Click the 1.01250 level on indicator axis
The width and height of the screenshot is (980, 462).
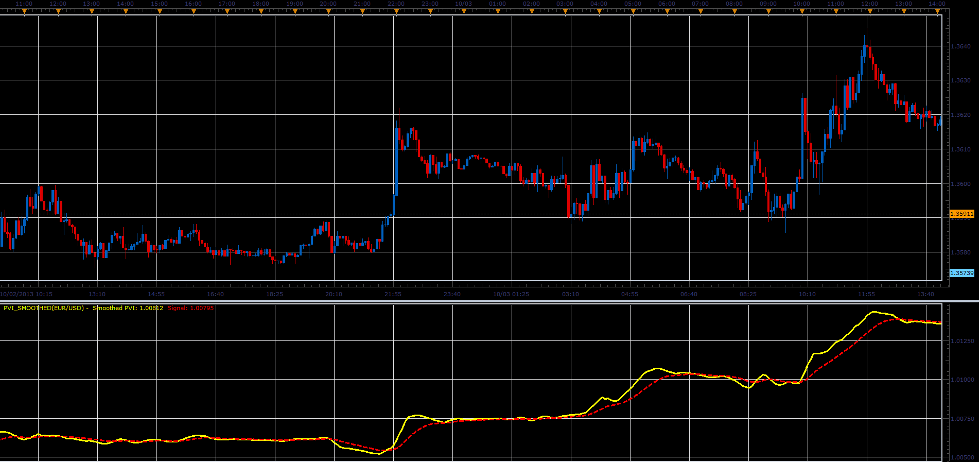tap(962, 341)
